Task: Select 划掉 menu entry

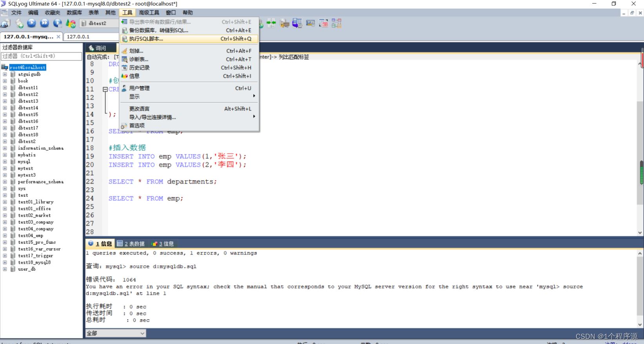Action: [x=189, y=51]
